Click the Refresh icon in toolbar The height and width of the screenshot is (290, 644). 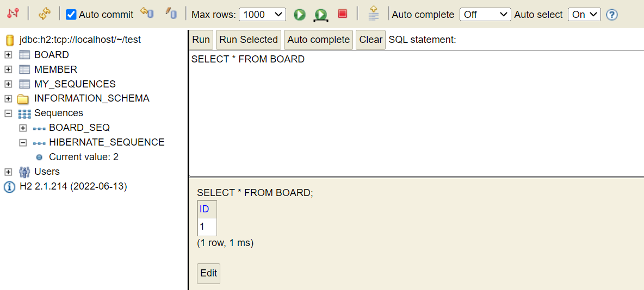(x=44, y=14)
